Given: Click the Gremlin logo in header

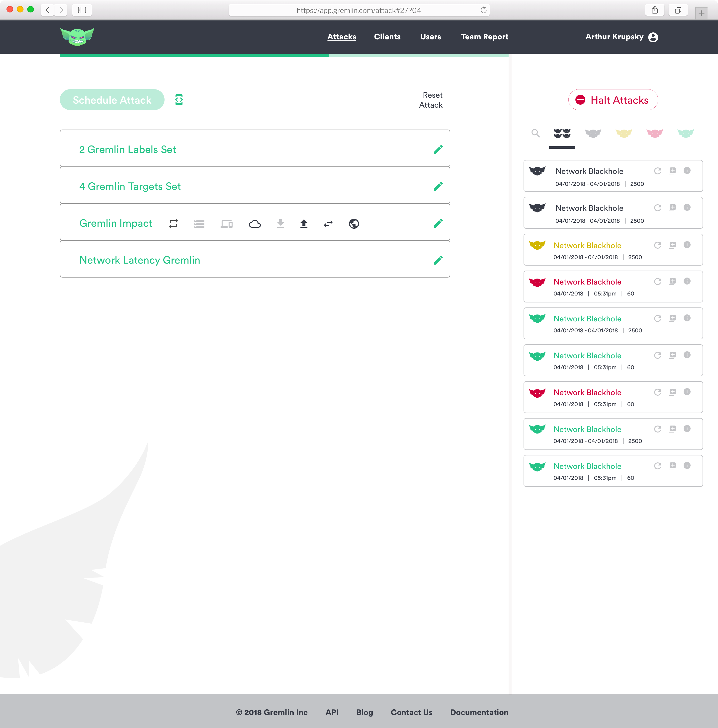Looking at the screenshot, I should tap(77, 37).
